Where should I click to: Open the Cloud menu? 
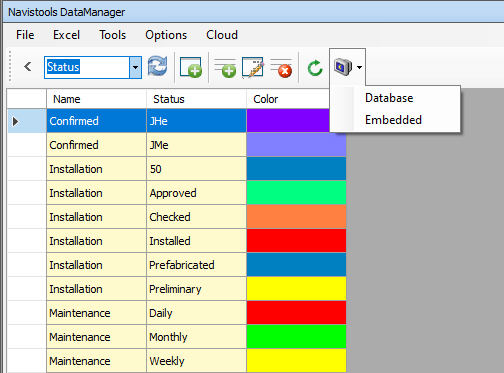[222, 35]
